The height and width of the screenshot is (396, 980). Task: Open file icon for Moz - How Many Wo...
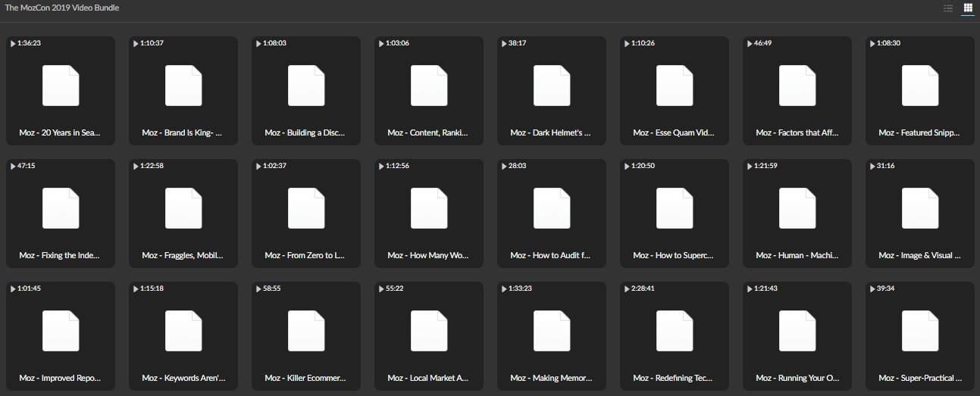(x=429, y=208)
